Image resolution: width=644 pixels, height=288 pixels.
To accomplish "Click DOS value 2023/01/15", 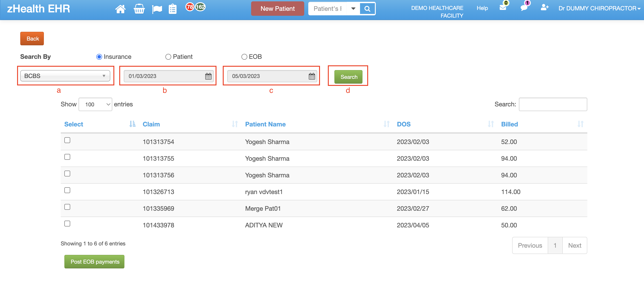I will click(413, 192).
